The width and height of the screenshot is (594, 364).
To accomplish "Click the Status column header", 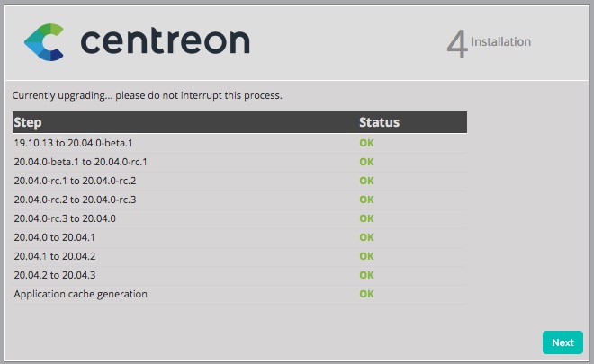I will tap(379, 122).
